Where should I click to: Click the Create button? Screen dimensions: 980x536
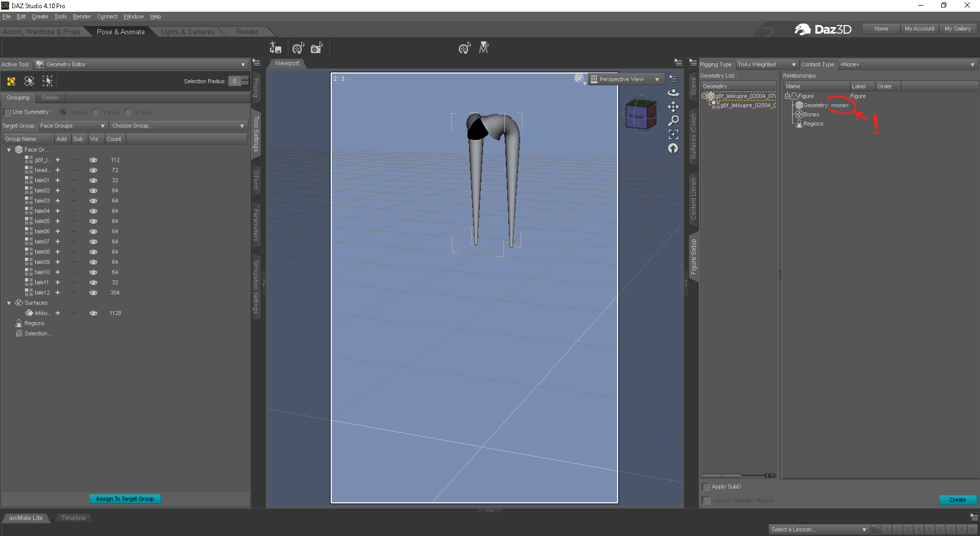coord(958,500)
